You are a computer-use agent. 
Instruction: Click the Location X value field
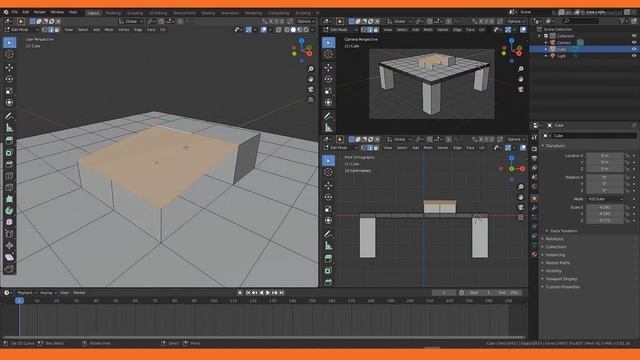(x=605, y=156)
